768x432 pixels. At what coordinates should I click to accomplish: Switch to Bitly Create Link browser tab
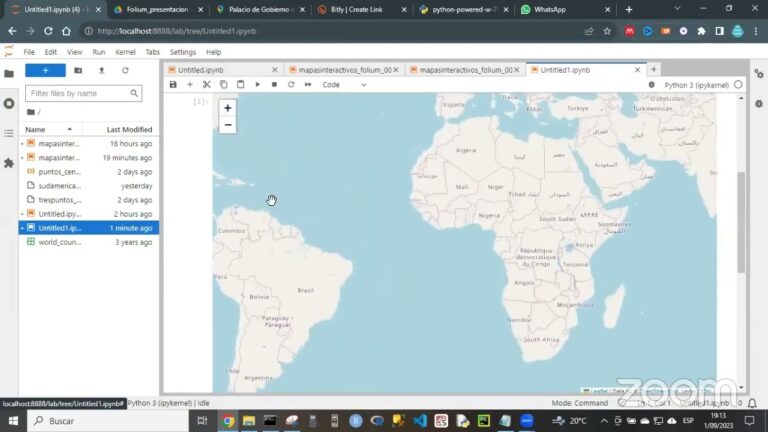(361, 9)
